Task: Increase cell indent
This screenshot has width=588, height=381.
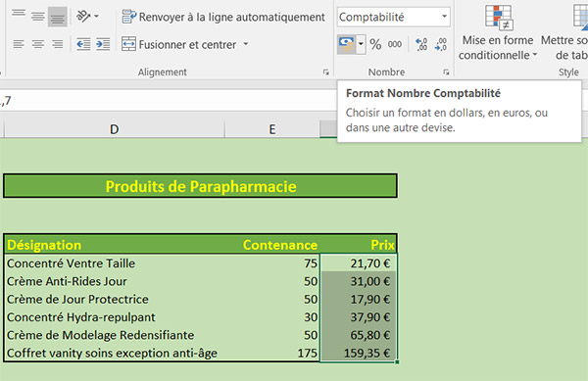Action: (103, 44)
